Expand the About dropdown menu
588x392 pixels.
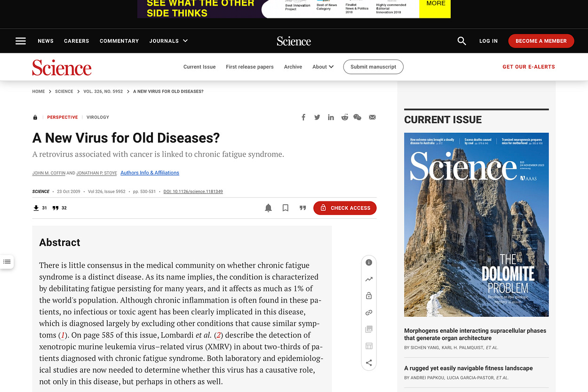point(323,67)
